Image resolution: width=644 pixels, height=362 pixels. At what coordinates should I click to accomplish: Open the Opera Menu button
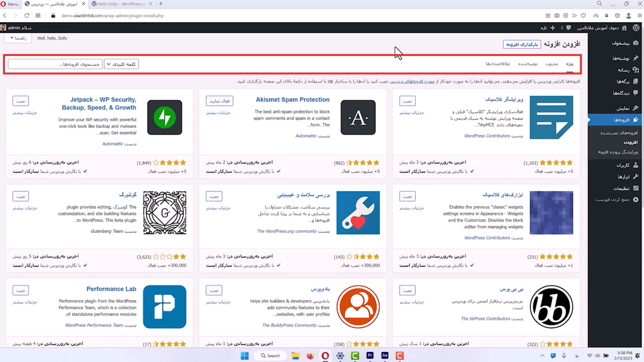pyautogui.click(x=10, y=4)
